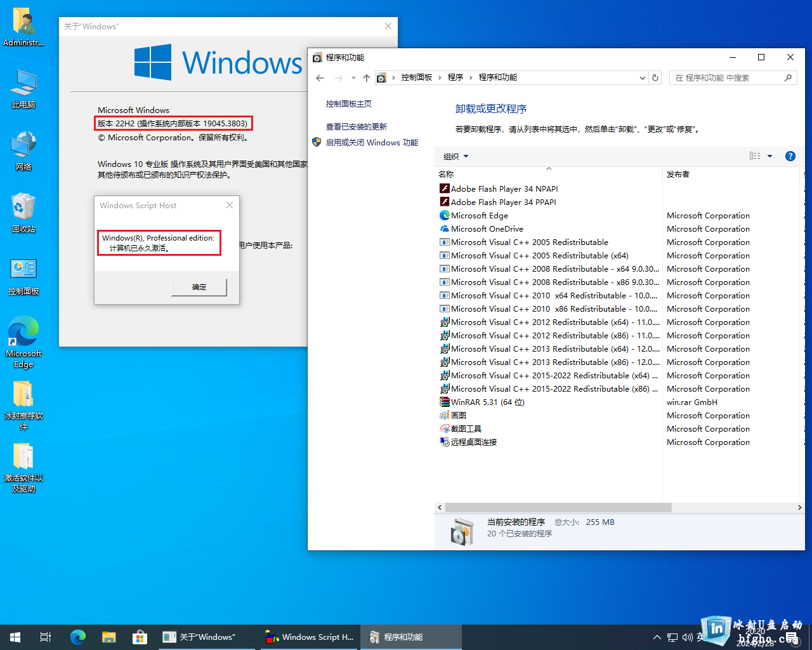Close the Windows Script Host dialog
This screenshot has height=650, width=812.
pyautogui.click(x=230, y=205)
